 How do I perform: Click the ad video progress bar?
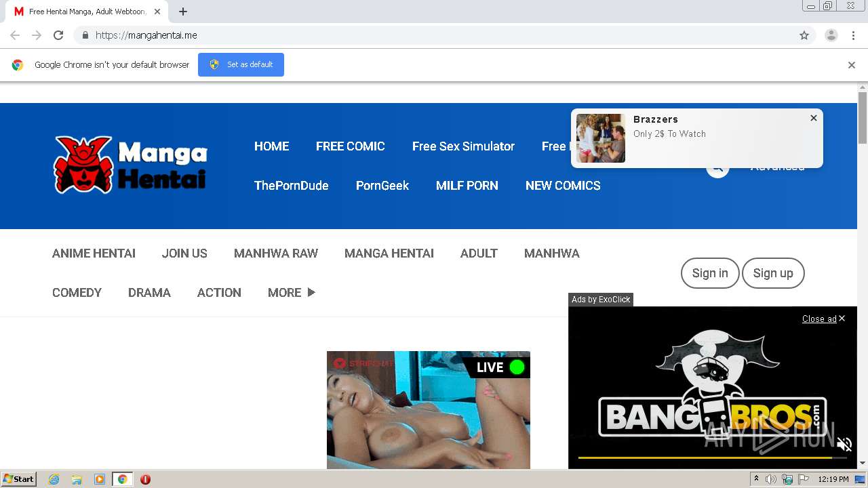712,458
